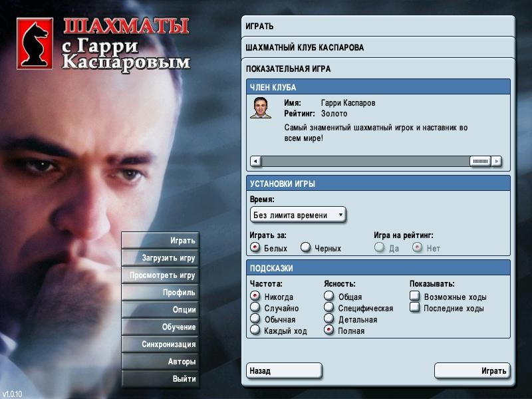Choose Играть in the left menu
The image size is (532, 399).
160,241
